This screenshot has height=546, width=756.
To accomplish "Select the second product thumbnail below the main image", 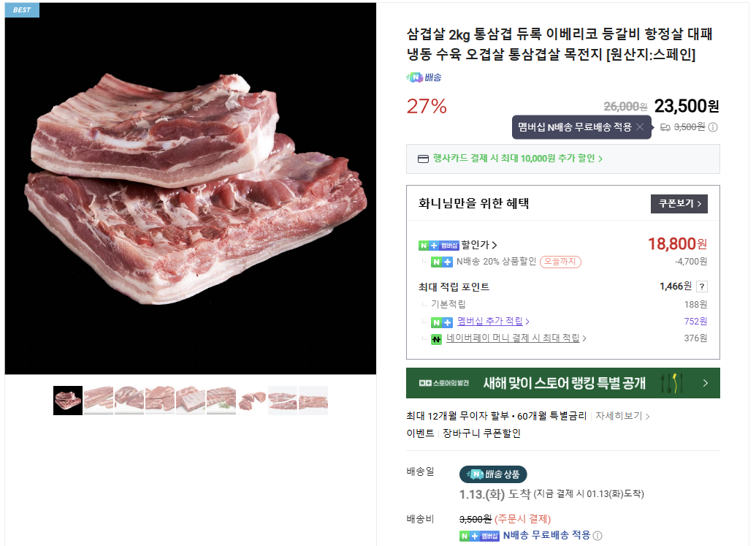I will point(98,400).
